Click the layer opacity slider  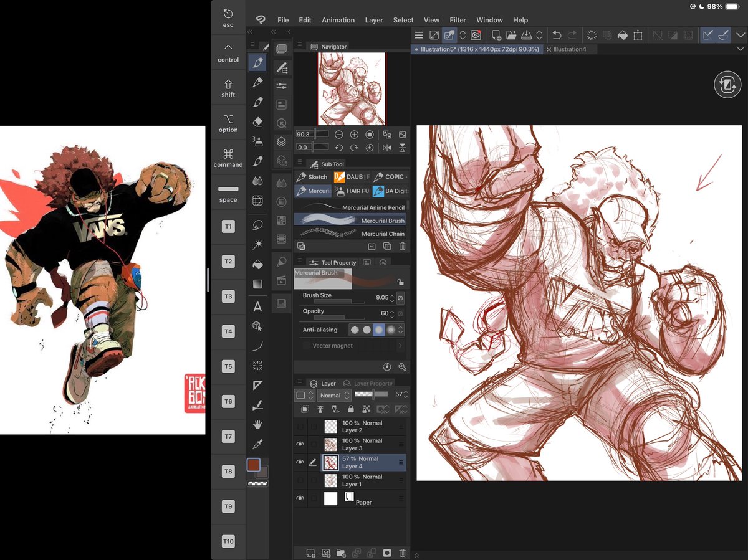pos(372,394)
